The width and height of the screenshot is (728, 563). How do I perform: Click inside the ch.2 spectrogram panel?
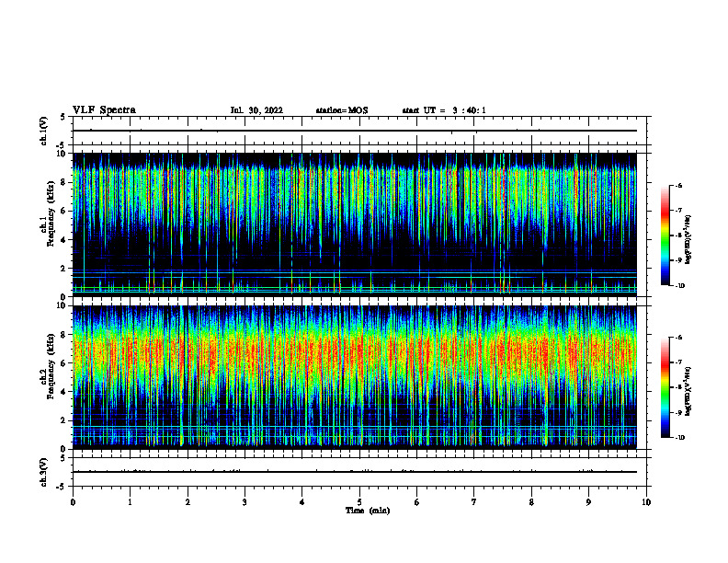pyautogui.click(x=355, y=377)
